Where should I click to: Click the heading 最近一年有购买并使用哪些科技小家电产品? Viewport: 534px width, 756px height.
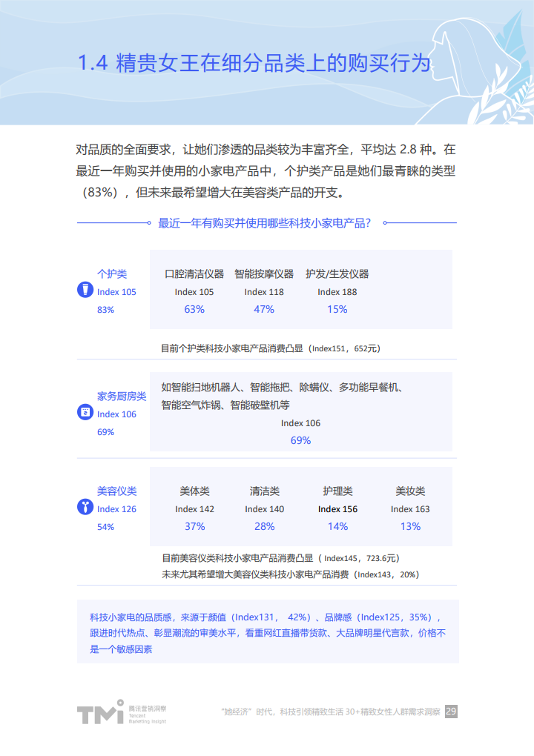265,222
